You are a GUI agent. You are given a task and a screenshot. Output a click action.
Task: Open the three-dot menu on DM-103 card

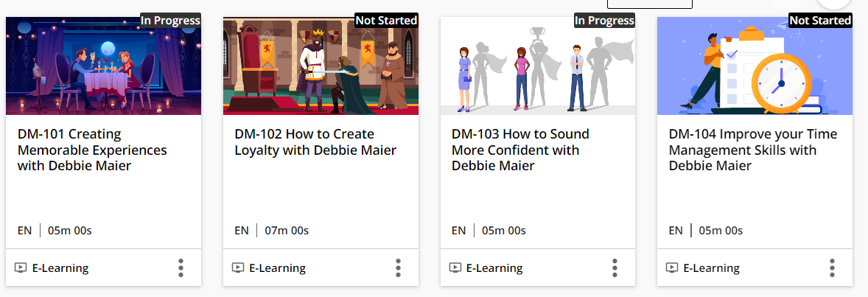click(615, 268)
